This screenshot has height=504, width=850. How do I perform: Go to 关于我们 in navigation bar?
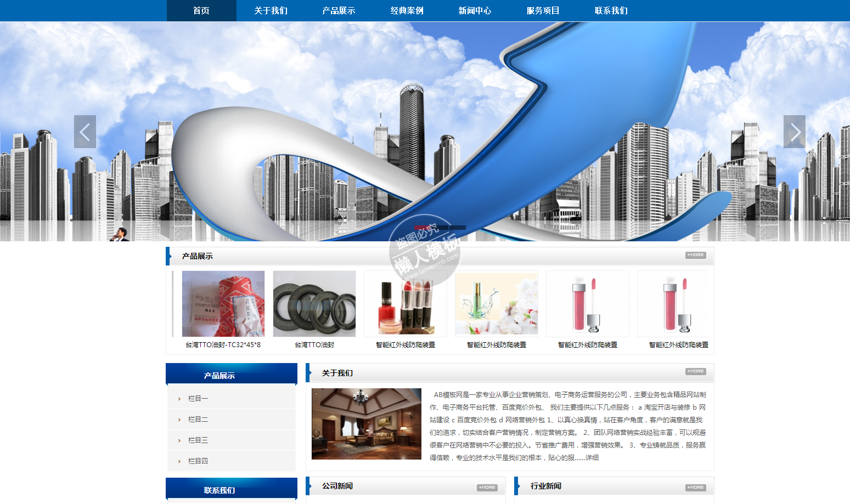coord(271,11)
